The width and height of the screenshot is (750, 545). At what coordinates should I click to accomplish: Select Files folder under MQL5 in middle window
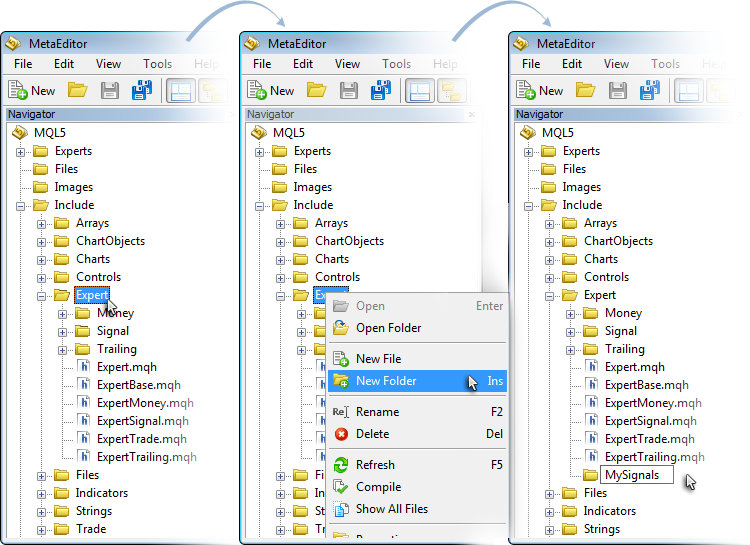click(x=305, y=169)
